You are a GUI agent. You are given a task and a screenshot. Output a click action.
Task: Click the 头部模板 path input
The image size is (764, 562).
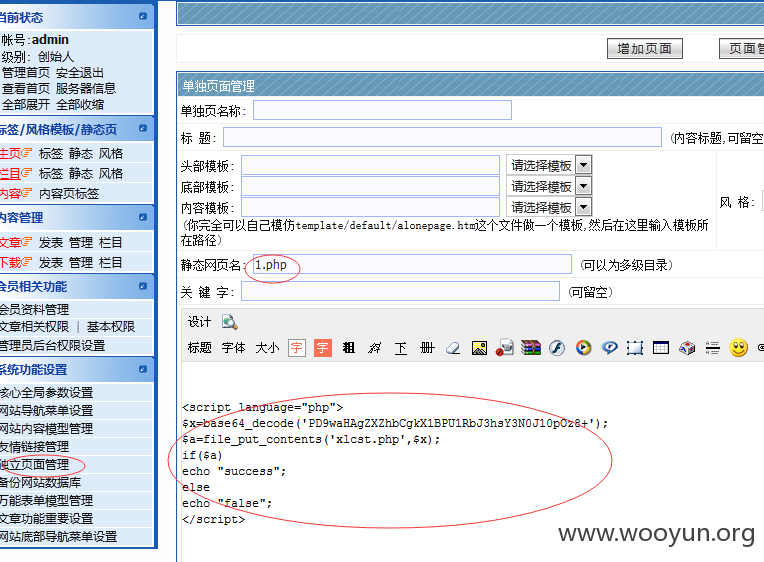[x=370, y=165]
